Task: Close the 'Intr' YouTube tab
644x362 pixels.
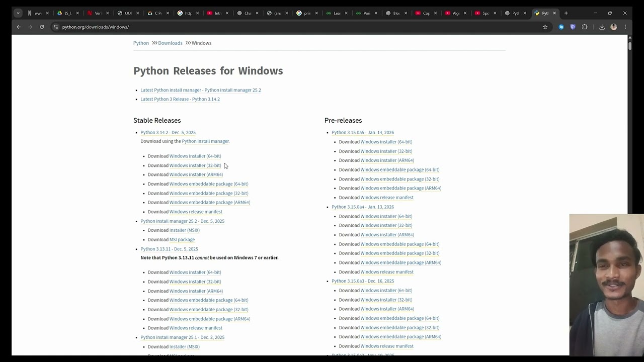Action: [x=226, y=13]
